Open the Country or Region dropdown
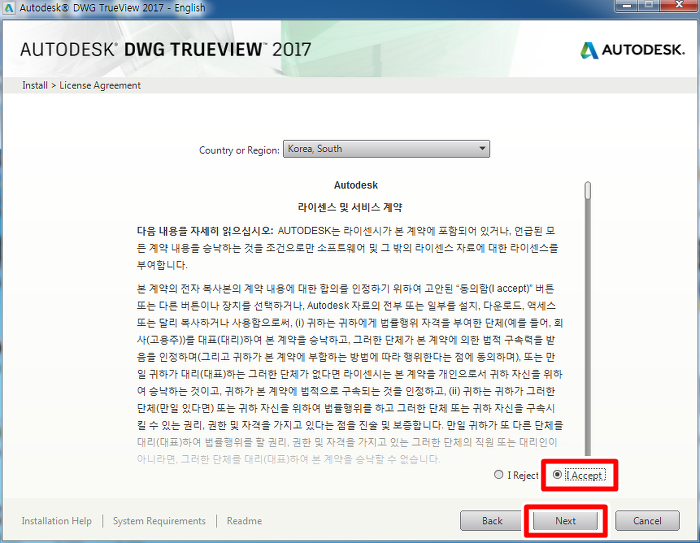 (386, 149)
